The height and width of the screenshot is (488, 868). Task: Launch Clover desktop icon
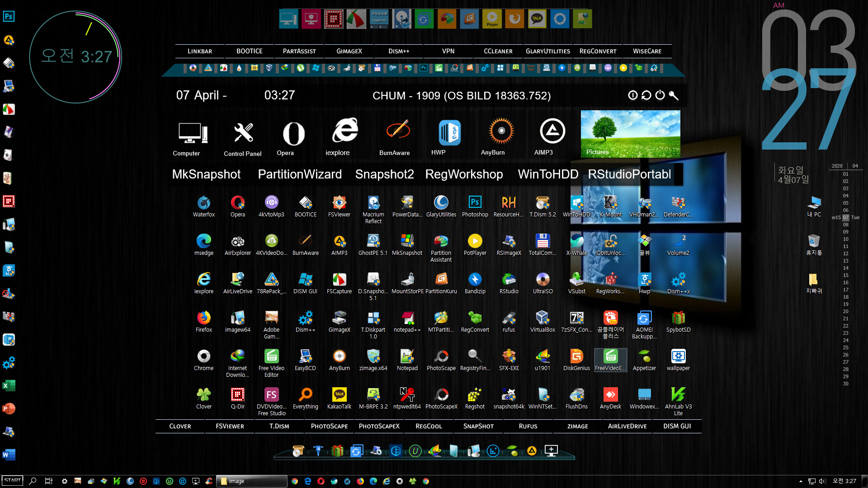click(204, 399)
